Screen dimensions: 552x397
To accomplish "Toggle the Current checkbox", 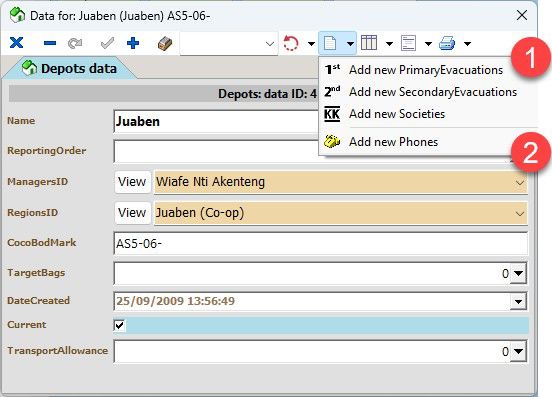I will coord(119,325).
